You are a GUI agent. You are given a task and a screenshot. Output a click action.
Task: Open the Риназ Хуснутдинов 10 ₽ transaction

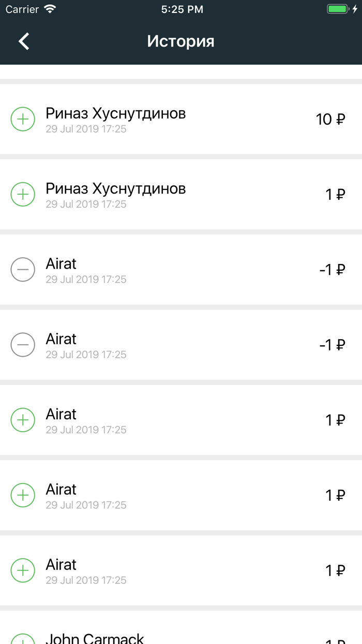click(181, 119)
